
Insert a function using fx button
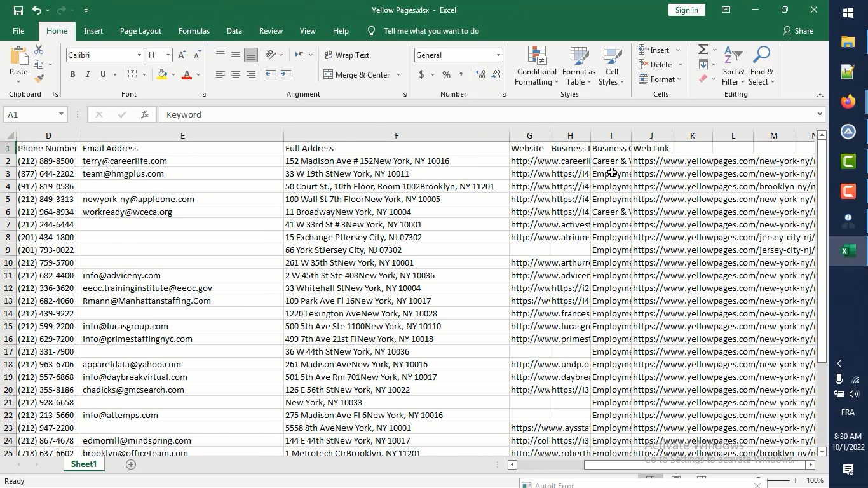pyautogui.click(x=145, y=114)
